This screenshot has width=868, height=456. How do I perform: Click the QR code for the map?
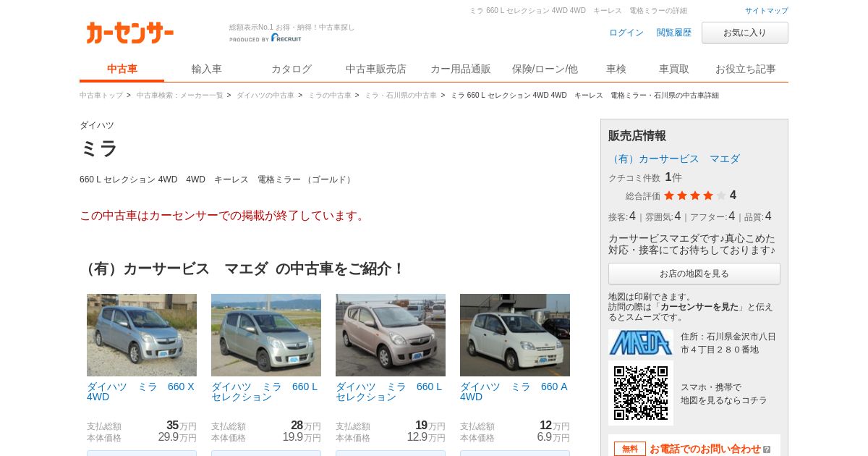(x=641, y=393)
